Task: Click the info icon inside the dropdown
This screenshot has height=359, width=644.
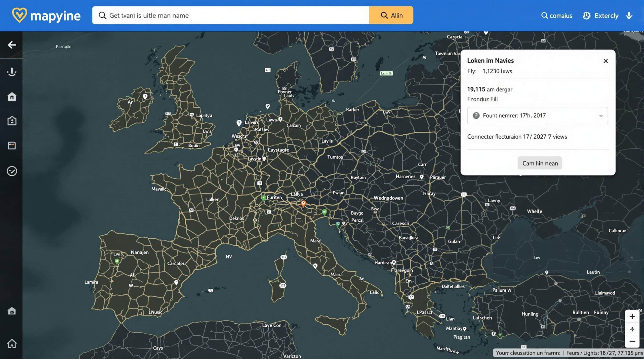Action: point(476,116)
